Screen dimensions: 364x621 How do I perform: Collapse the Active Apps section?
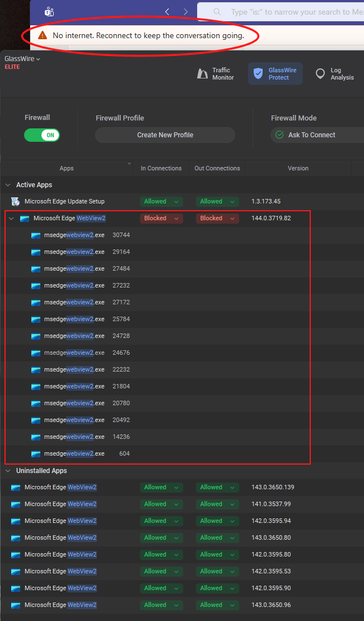8,185
